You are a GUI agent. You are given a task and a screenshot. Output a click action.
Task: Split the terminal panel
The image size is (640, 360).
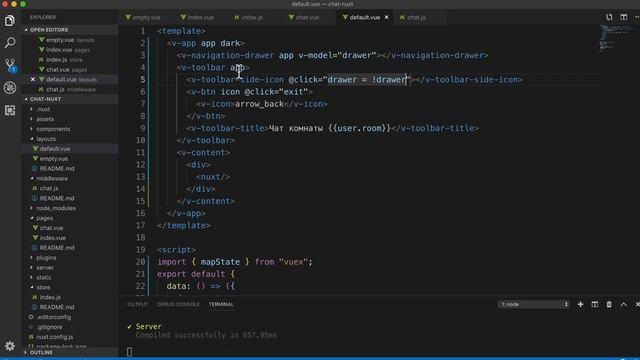(x=595, y=304)
